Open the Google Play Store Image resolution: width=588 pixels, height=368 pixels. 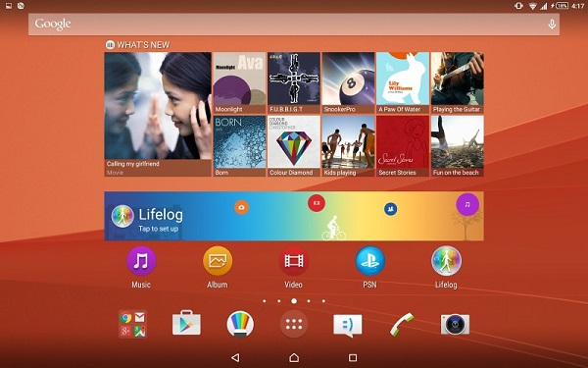click(186, 324)
